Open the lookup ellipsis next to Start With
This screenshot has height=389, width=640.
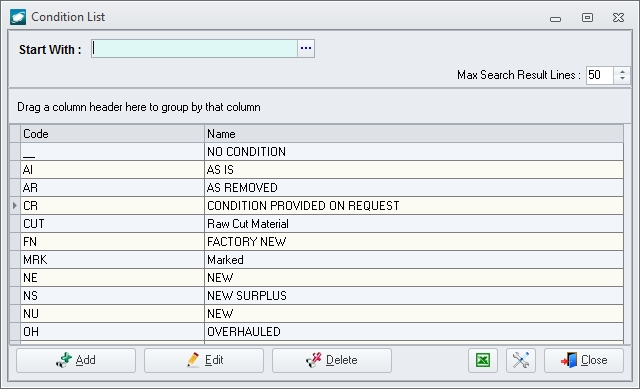(306, 49)
